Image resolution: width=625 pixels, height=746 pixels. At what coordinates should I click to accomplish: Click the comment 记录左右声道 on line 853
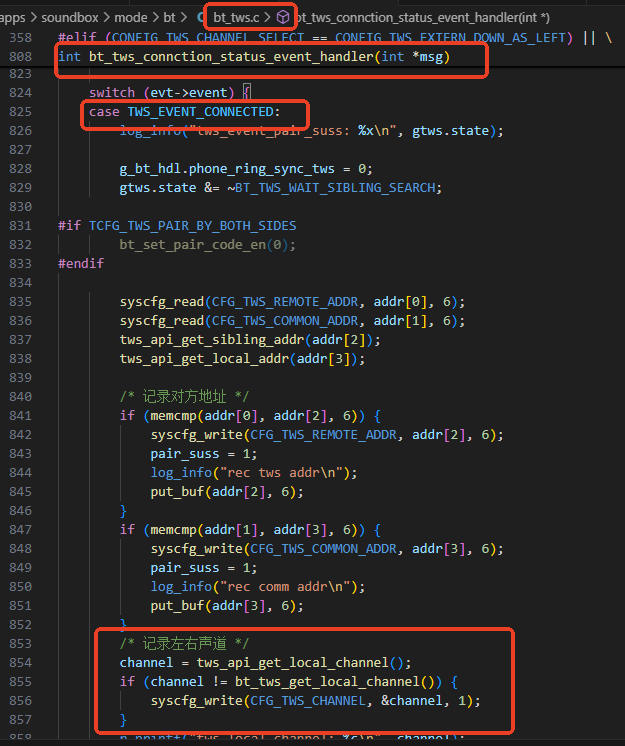[x=185, y=644]
